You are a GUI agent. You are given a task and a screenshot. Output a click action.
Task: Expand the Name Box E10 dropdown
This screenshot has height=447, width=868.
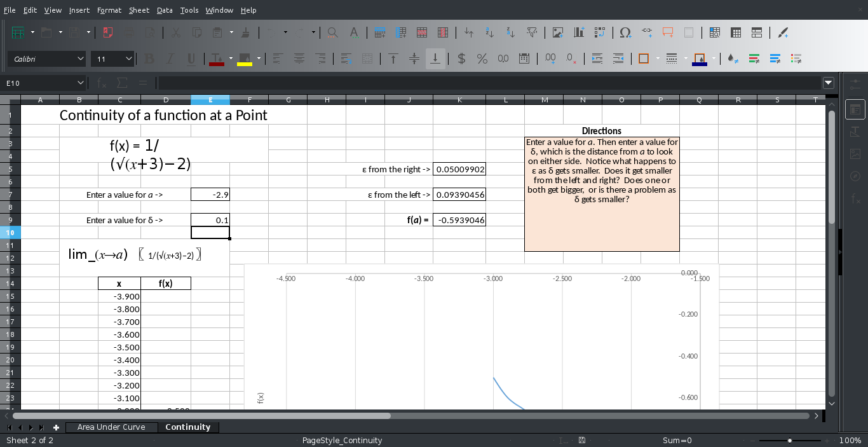click(81, 83)
